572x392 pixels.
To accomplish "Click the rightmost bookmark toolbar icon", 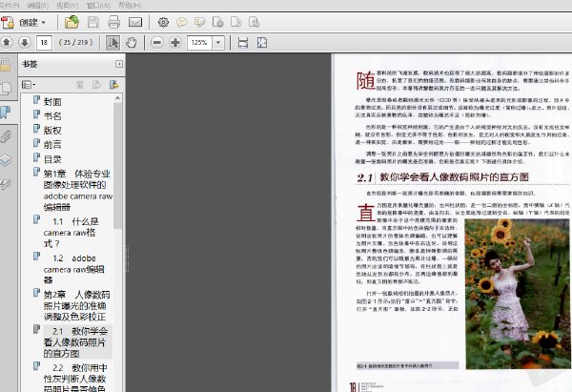I will 113,85.
